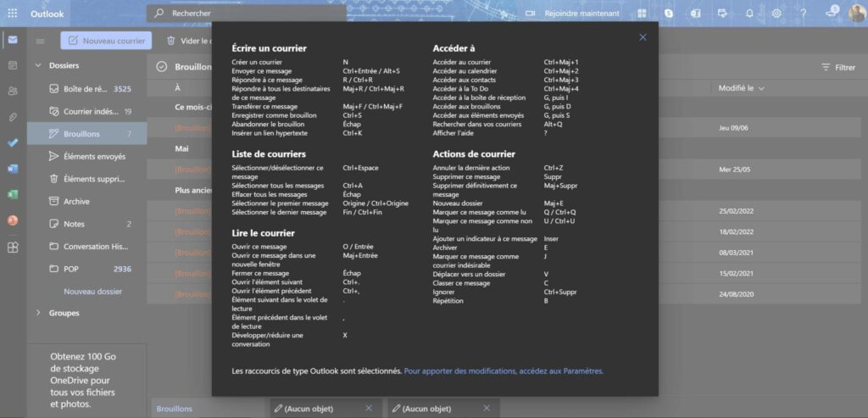This screenshot has height=418, width=868.
Task: Toggle select-all circle beside Brouillons header
Action: pyautogui.click(x=162, y=67)
